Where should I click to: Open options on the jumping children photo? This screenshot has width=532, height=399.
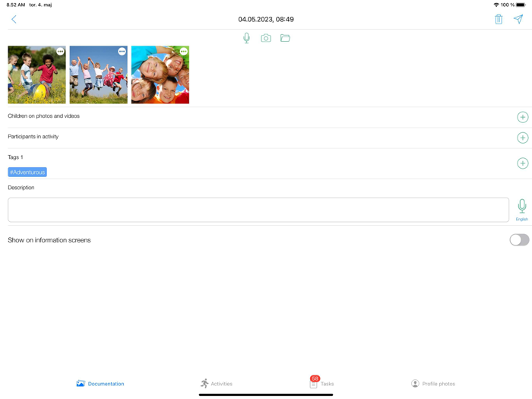(122, 52)
